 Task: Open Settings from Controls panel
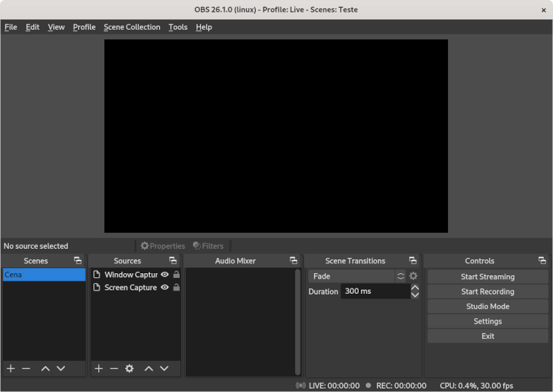click(487, 321)
